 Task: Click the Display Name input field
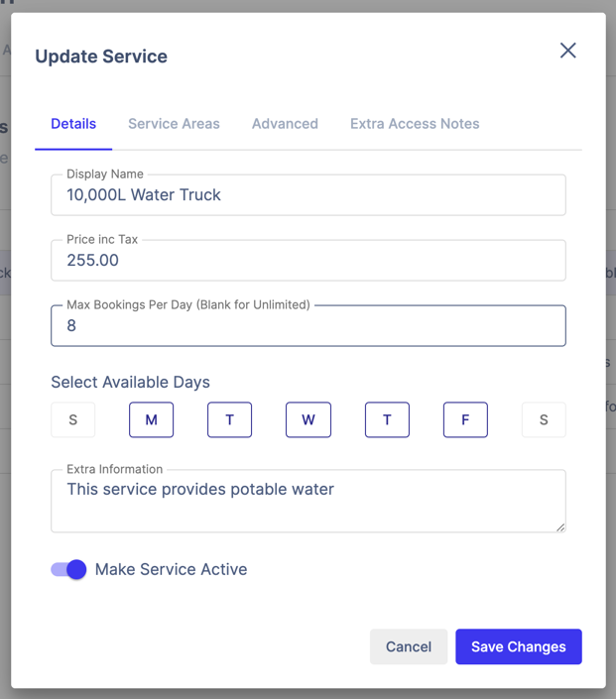tap(308, 195)
